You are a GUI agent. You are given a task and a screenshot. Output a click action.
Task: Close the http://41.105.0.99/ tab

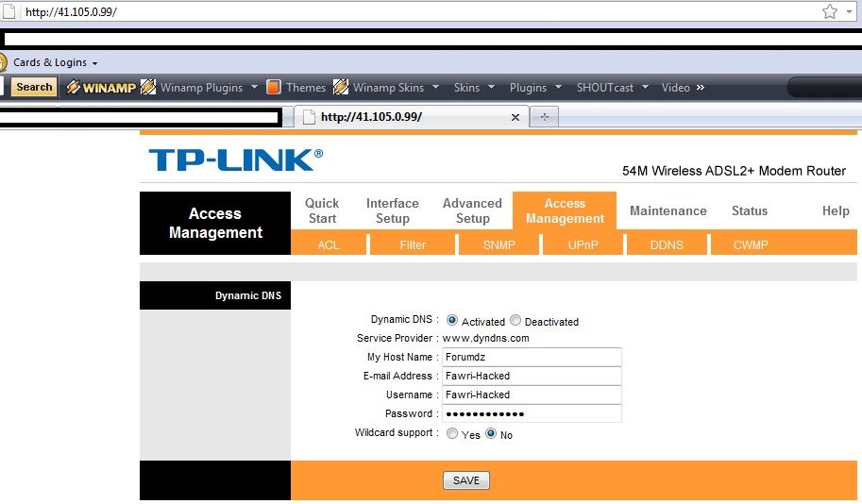516,117
